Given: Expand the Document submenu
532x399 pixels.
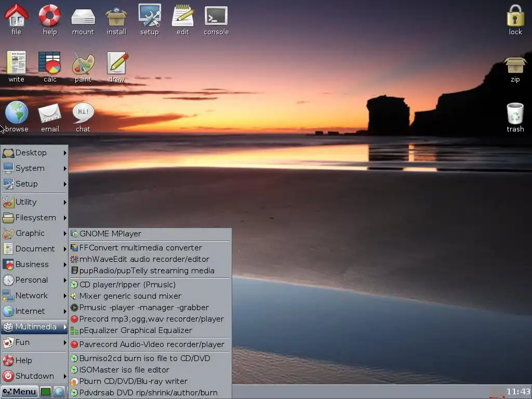Looking at the screenshot, I should (x=34, y=249).
